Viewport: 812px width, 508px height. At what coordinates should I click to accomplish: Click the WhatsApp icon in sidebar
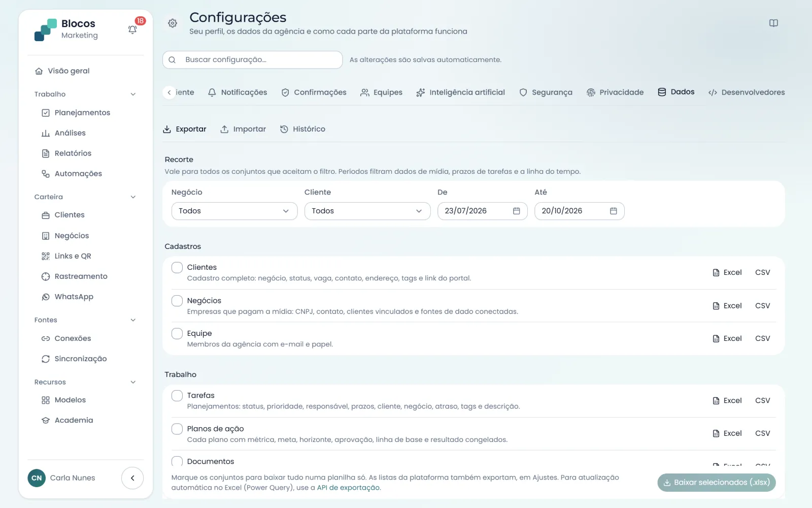[x=46, y=297]
